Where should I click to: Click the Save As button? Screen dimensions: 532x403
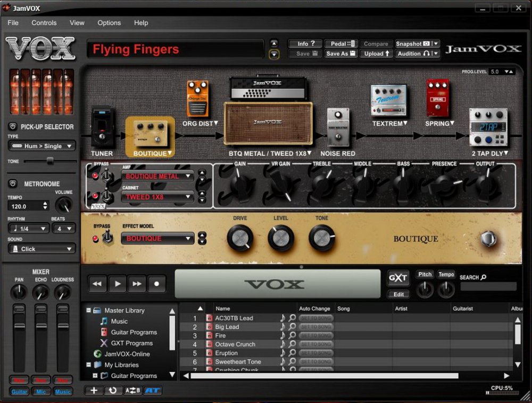pos(341,54)
